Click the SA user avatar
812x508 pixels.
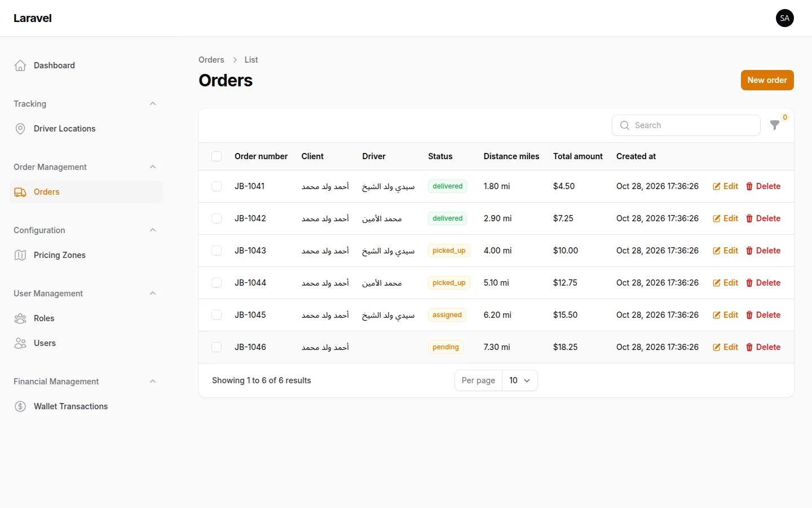(785, 18)
